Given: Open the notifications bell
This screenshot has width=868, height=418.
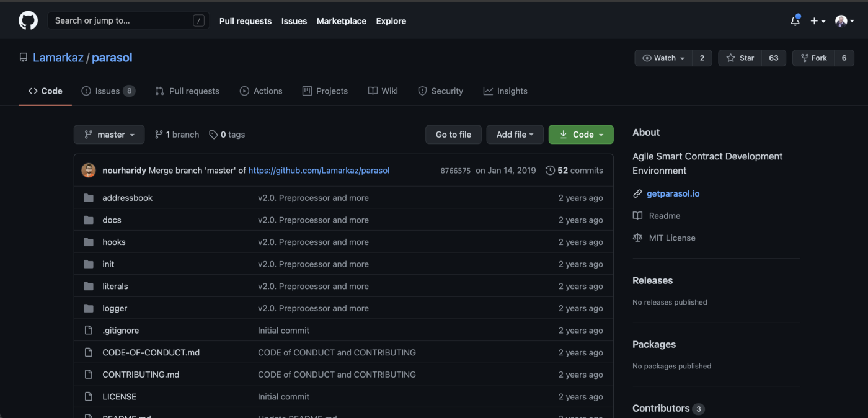Looking at the screenshot, I should point(795,21).
